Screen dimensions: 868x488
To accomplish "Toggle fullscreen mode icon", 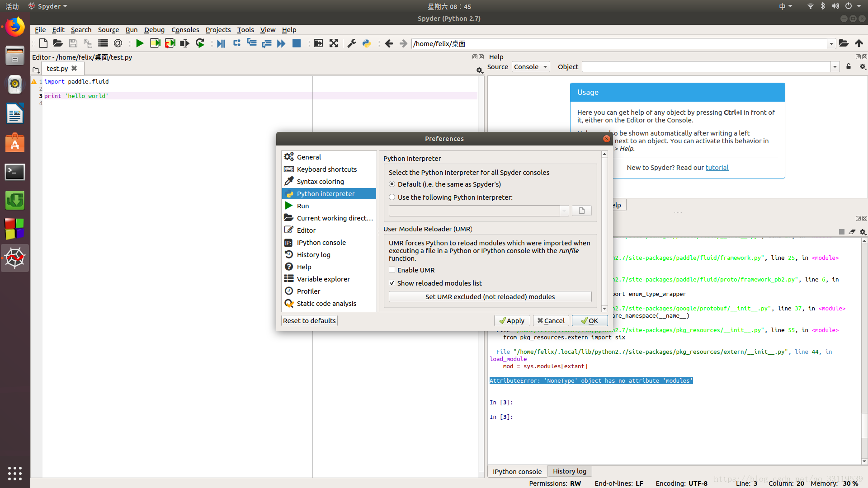I will coord(334,43).
